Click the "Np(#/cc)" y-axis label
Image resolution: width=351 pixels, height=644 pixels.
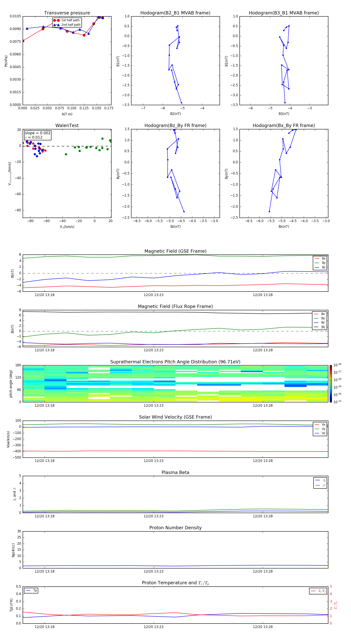pos(13,550)
